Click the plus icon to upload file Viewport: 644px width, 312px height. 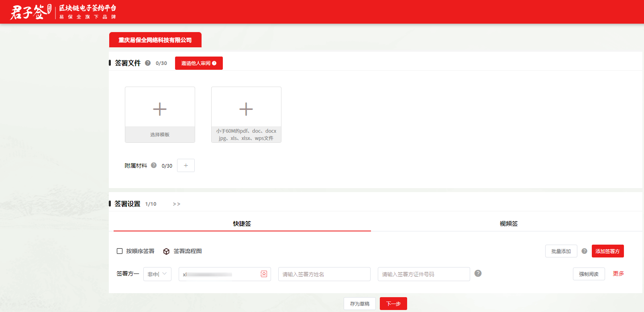(246, 109)
